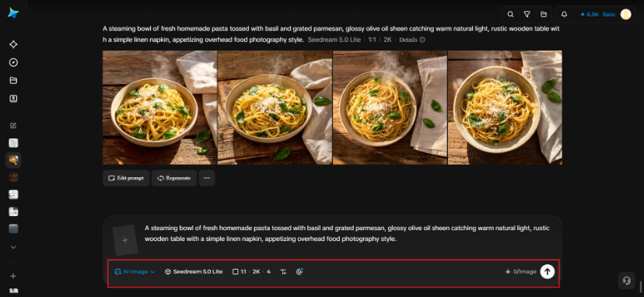Open the dark brown session thumbnail in sidebar
Image resolution: width=644 pixels, height=297 pixels.
[13, 177]
